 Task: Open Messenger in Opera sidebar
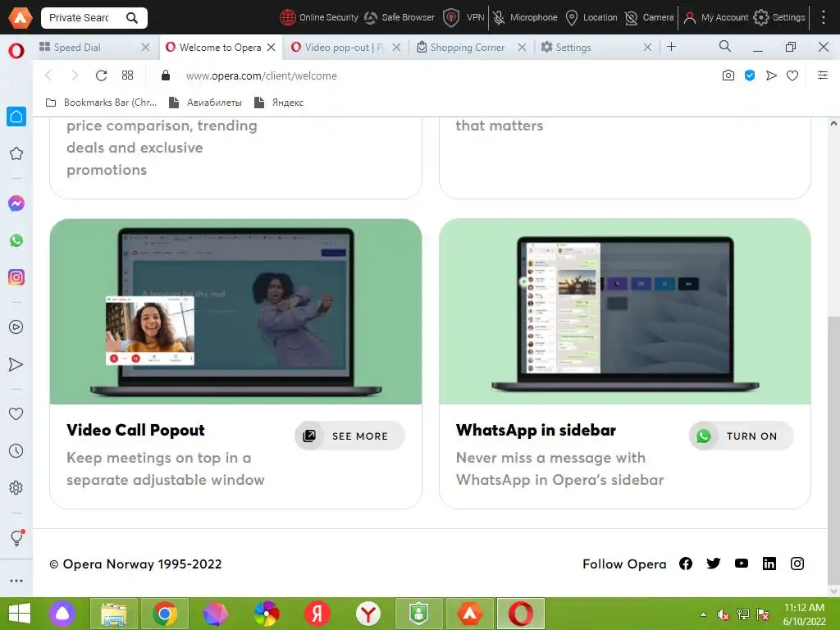click(x=16, y=203)
